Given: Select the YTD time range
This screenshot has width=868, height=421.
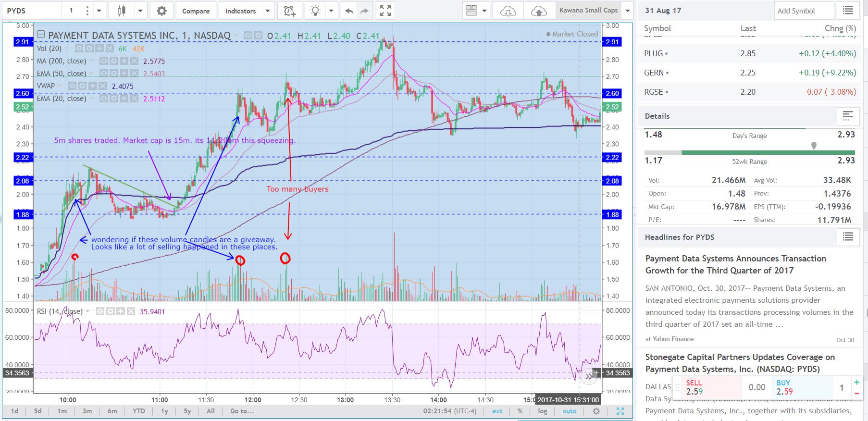Looking at the screenshot, I should pos(139,411).
